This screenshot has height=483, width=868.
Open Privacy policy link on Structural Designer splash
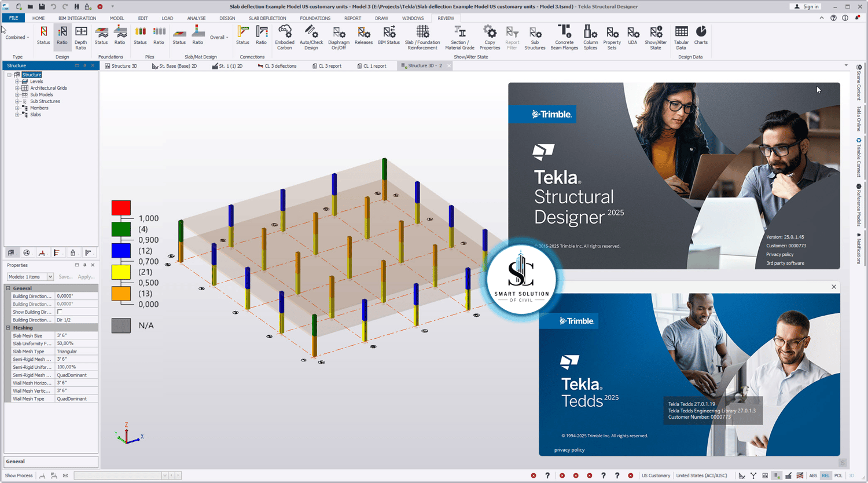pos(780,254)
